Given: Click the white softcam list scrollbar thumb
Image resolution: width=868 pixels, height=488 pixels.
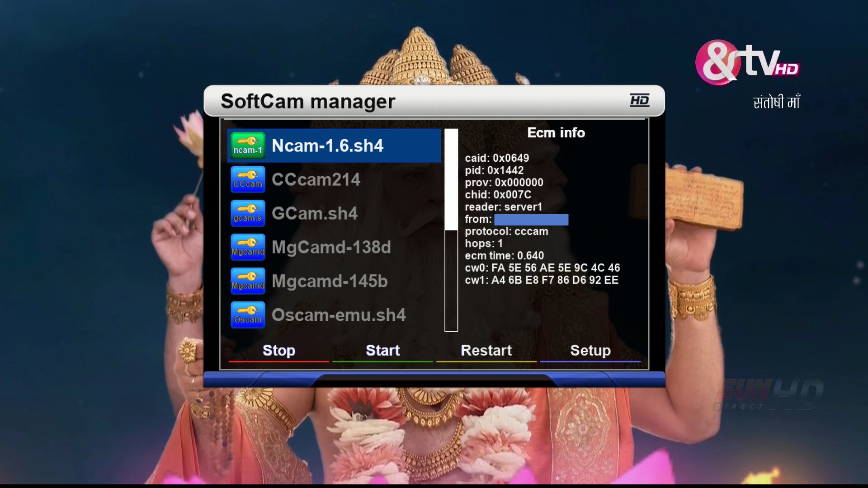Looking at the screenshot, I should (x=451, y=179).
